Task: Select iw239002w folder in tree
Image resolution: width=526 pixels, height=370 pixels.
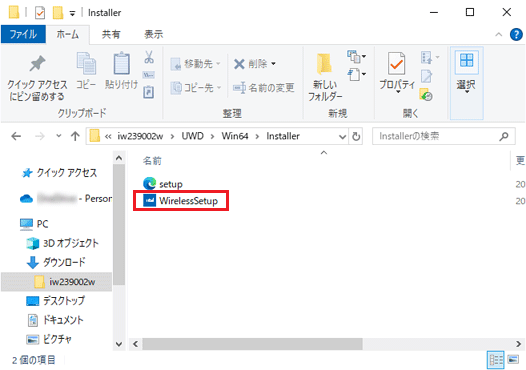Action: pyautogui.click(x=65, y=282)
